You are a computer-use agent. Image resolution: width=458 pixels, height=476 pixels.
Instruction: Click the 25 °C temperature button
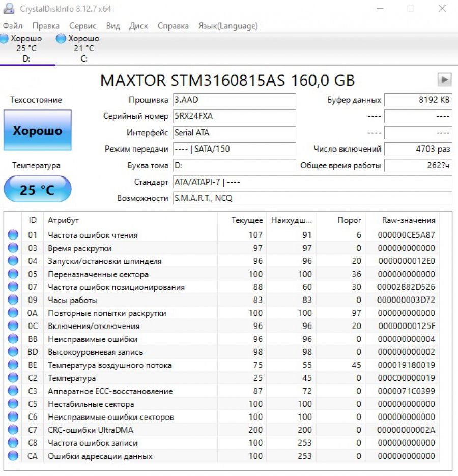[37, 189]
